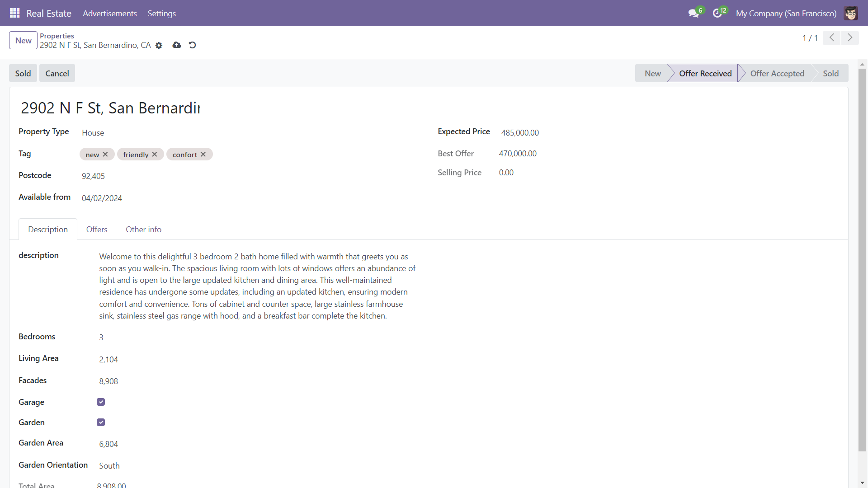Open the Advertisements menu
Screen dimensions: 868x488
109,14
